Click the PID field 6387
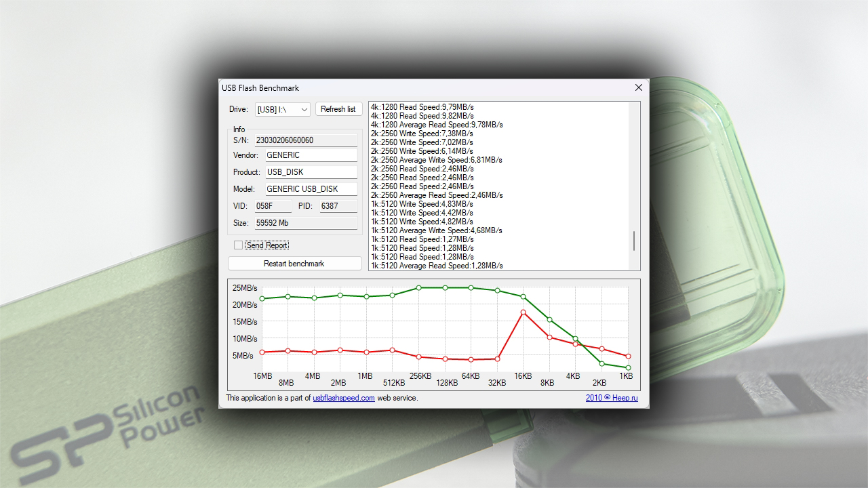This screenshot has width=868, height=488. (x=338, y=206)
